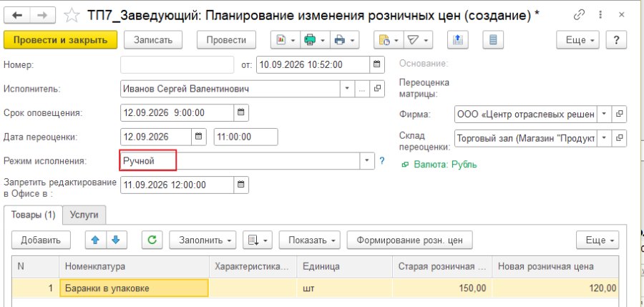Viewport: 644px width, 307px height.
Task: Refresh table with green circular arrow
Action: coord(152,240)
